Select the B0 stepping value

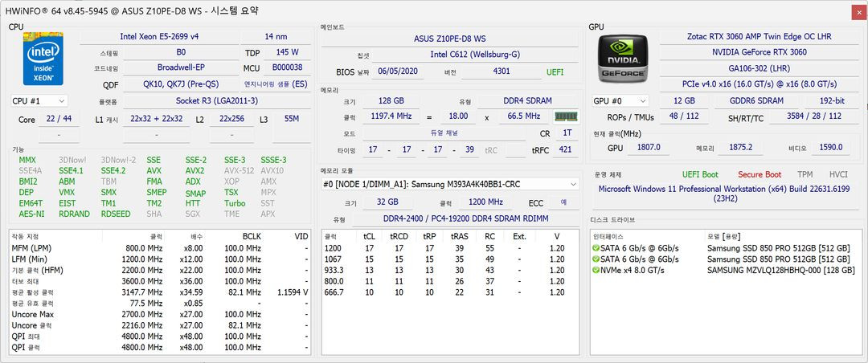pos(181,52)
